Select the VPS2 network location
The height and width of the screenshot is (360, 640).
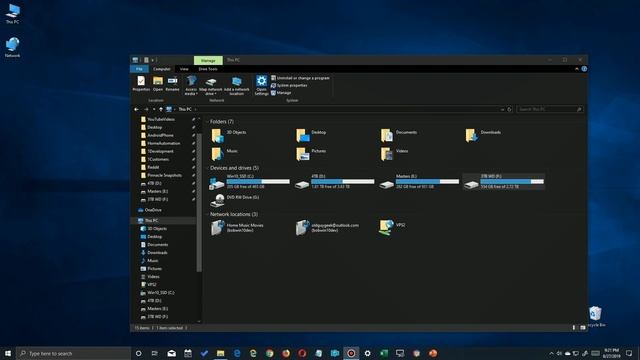[x=392, y=228]
